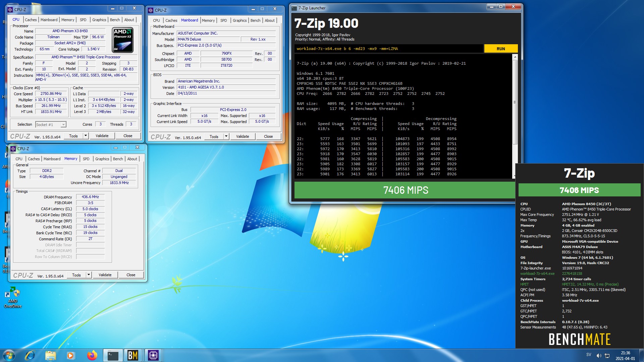Click 7406 MIPS bar in BenchMate panel
Screen dimensions: 644x362
579,190
